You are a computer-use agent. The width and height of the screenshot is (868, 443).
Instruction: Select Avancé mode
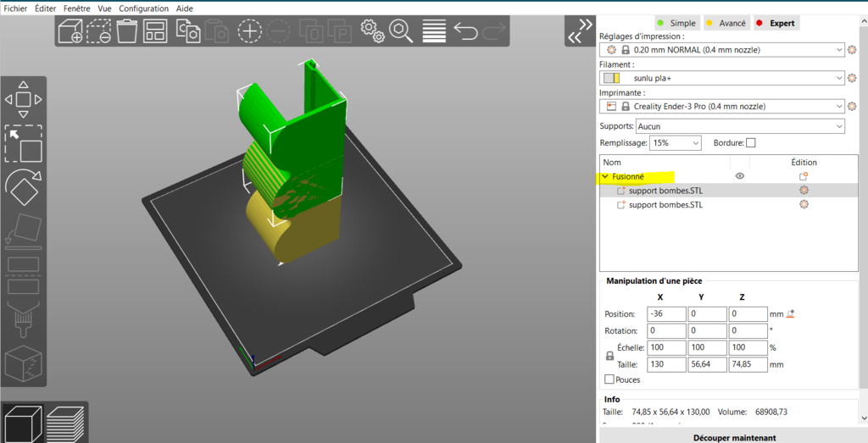coord(726,23)
